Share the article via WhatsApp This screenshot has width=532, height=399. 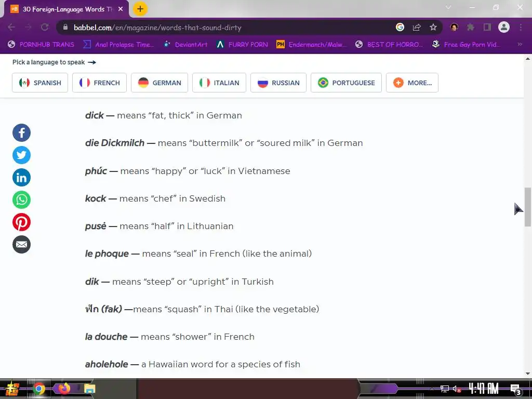click(21, 200)
